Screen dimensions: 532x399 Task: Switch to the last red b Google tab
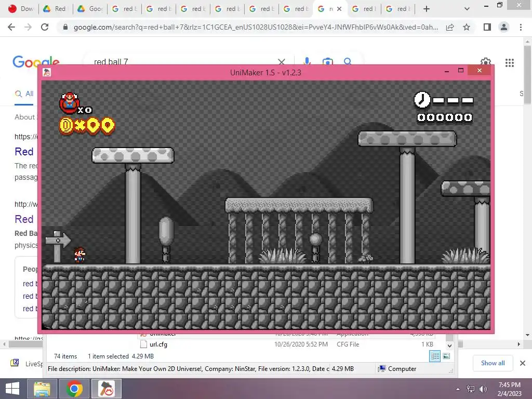tap(399, 9)
